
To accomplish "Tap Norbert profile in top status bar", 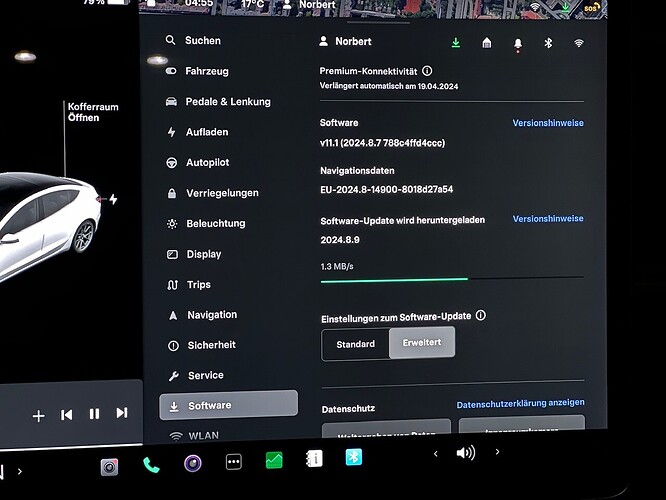I will pyautogui.click(x=310, y=5).
